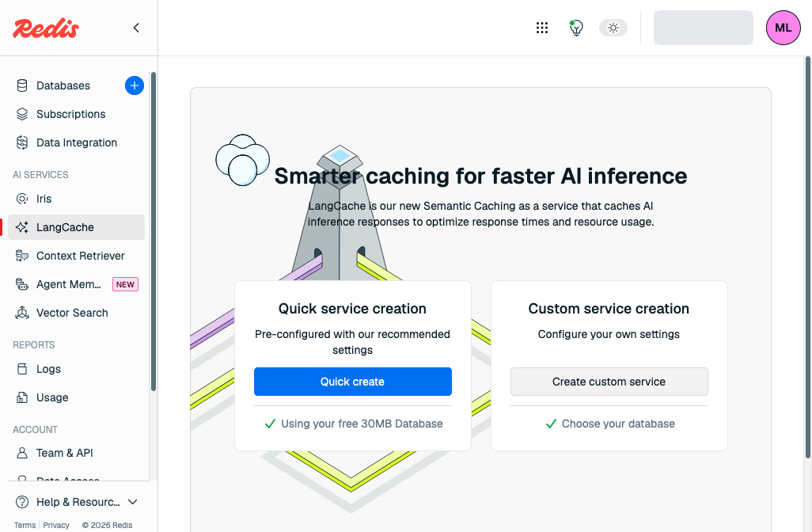812x532 pixels.
Task: Open the Subscriptions layers icon
Action: click(21, 114)
